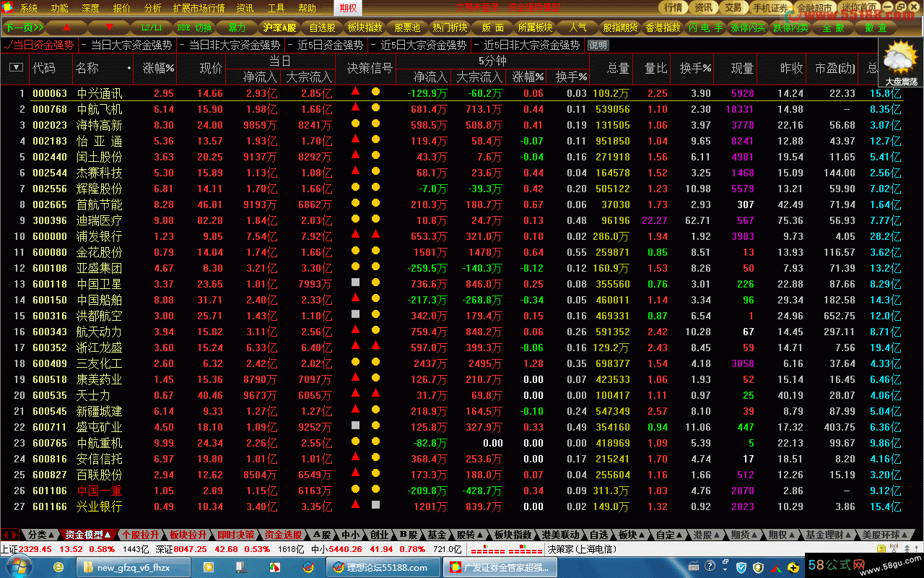Click the app logo icon beside 系统
This screenshot has width=924, height=578.
tap(9, 8)
